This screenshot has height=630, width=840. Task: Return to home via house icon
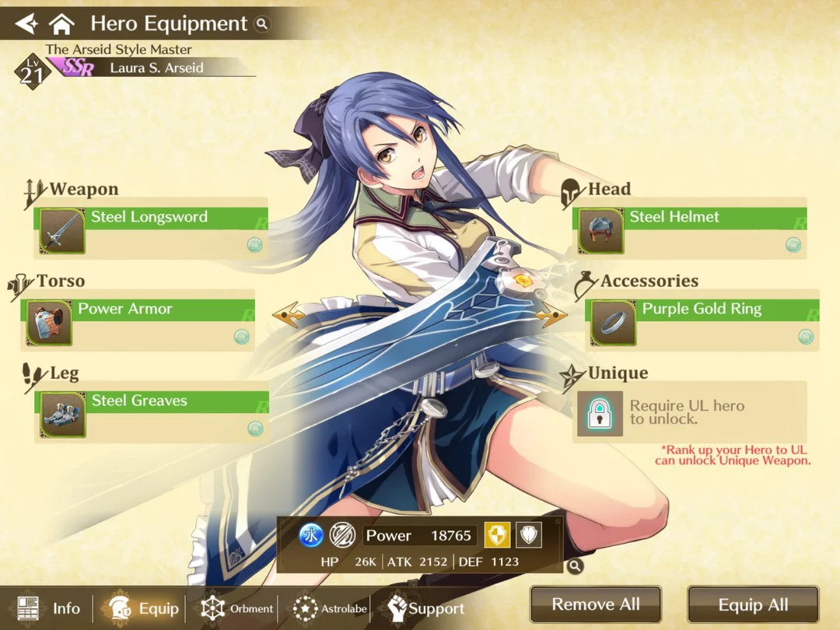pyautogui.click(x=61, y=23)
